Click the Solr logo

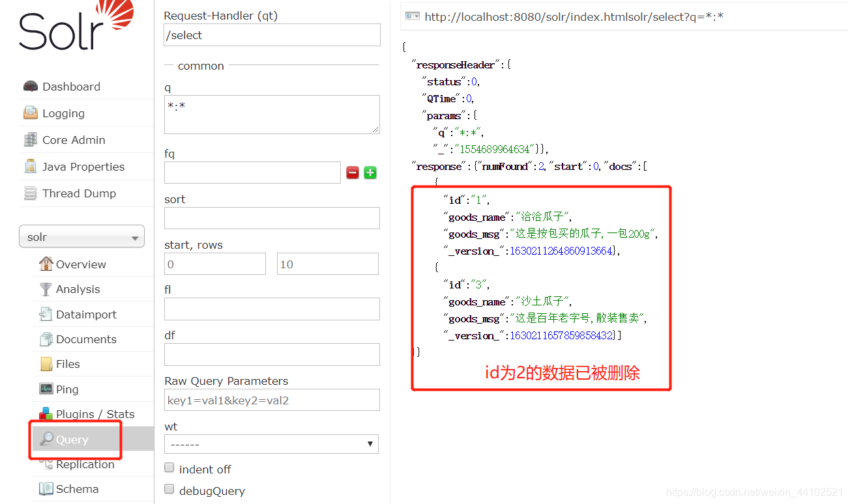tap(76, 25)
